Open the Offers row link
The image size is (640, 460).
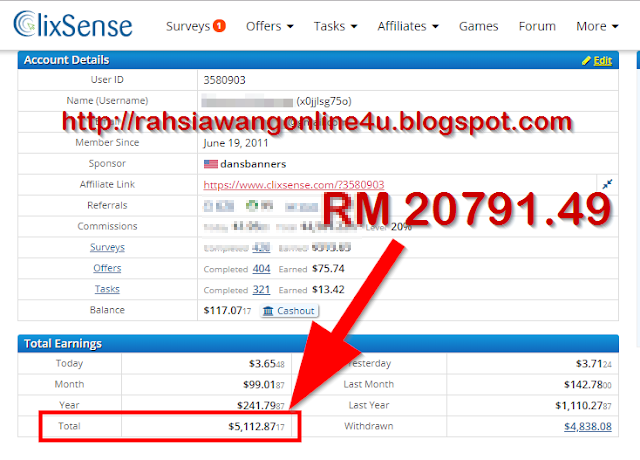click(107, 268)
